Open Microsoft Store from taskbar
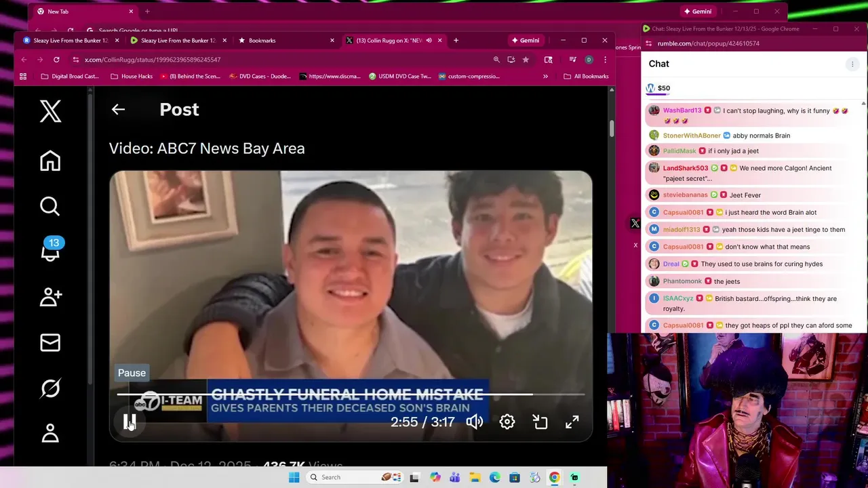Viewport: 868px width, 488px height. [515, 477]
